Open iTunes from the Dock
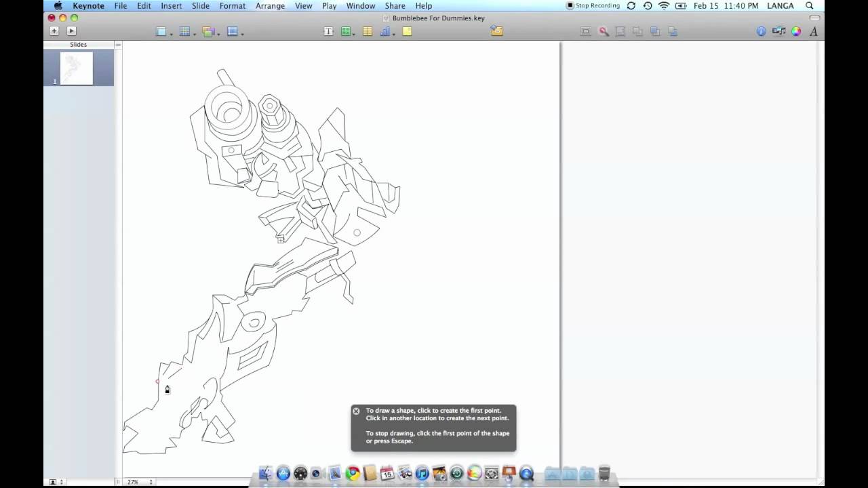 click(x=421, y=474)
